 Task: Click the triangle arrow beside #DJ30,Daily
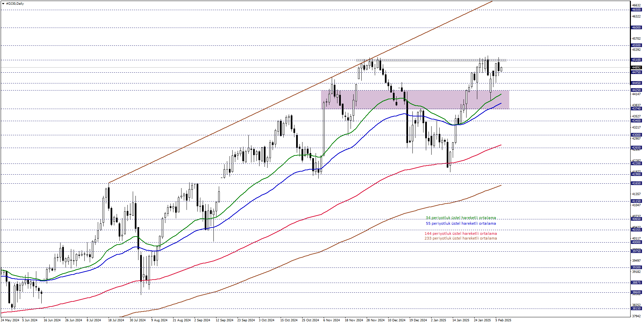[3, 4]
